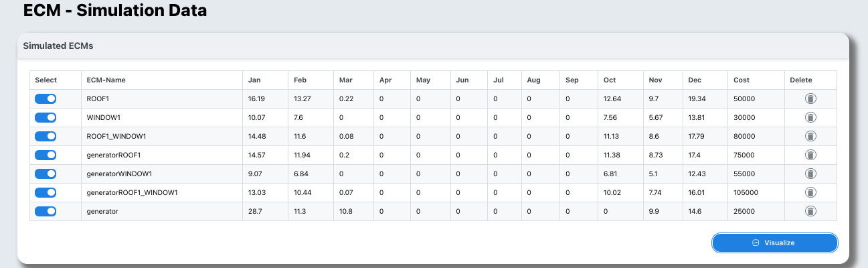
Task: Turn off the generatorWINDOW1 toggle
Action: [x=46, y=174]
